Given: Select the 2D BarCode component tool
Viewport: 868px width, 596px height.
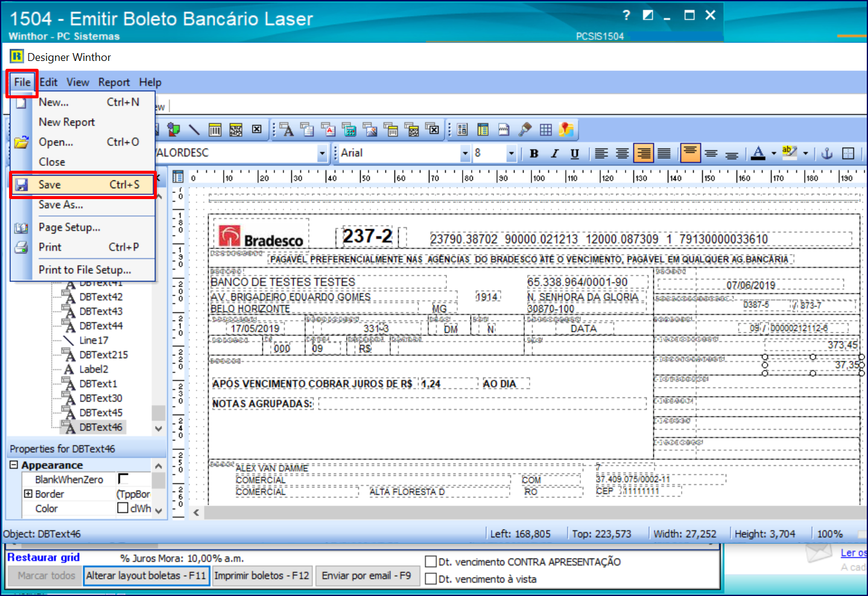Looking at the screenshot, I should click(236, 129).
